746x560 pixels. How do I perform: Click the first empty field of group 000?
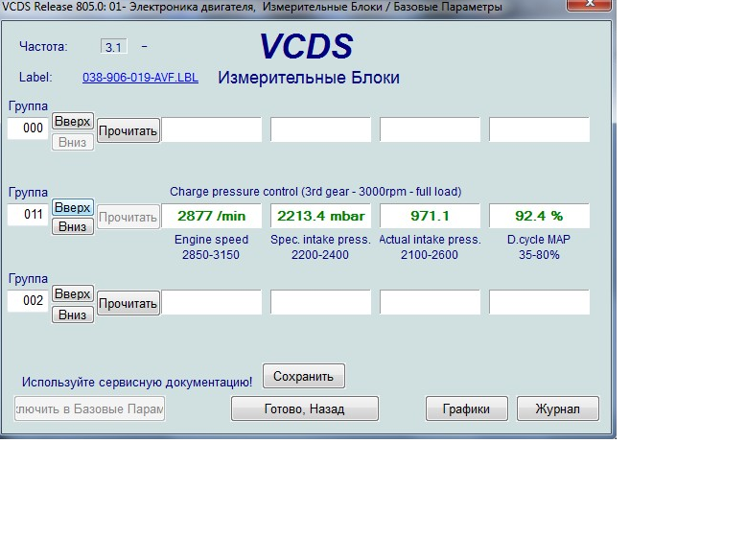(x=212, y=129)
